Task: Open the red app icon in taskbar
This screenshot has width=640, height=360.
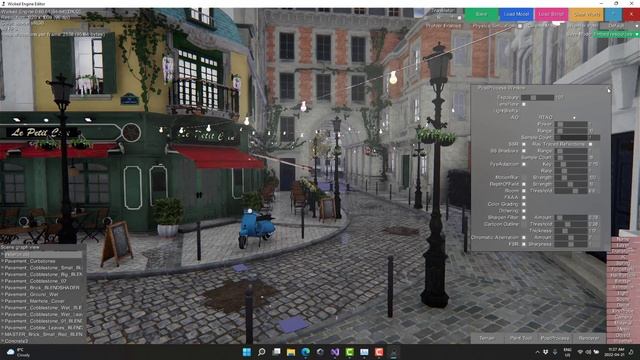Action: click(379, 352)
